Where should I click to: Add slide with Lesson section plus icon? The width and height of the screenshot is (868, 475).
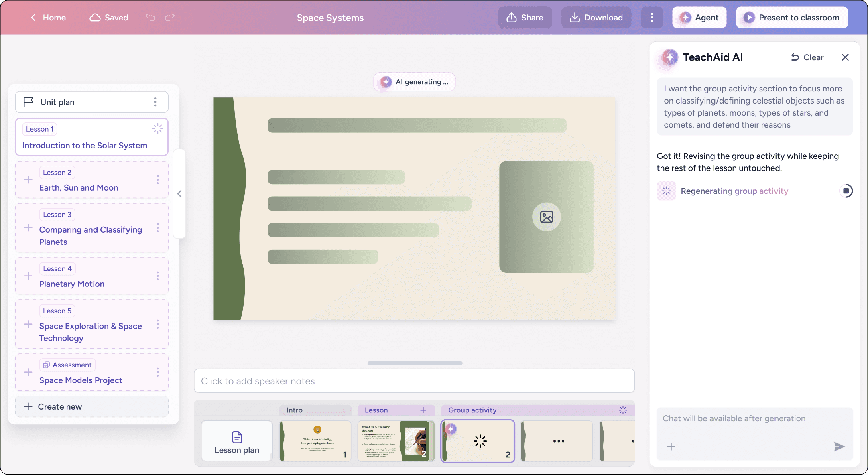point(423,410)
